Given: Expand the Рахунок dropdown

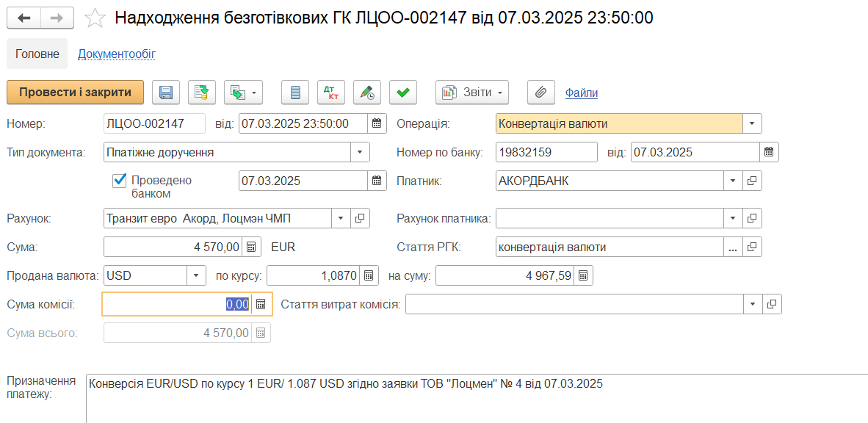Looking at the screenshot, I should tap(341, 218).
